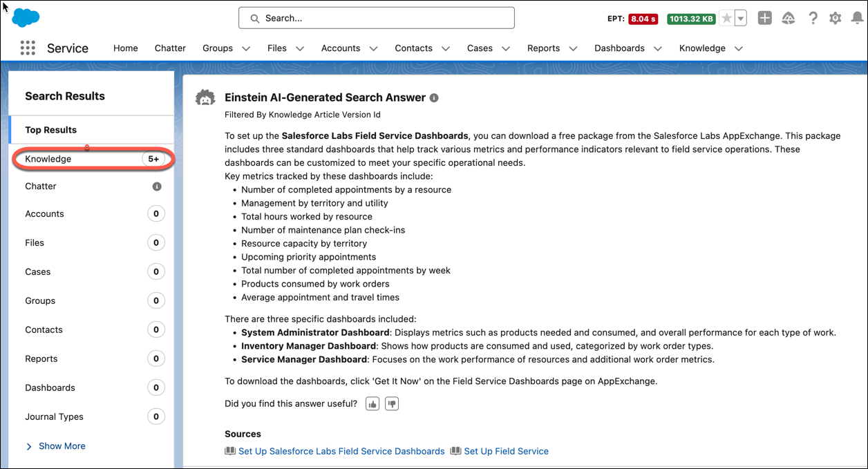This screenshot has height=469, width=868.
Task: Click the Einstein avatar icon
Action: click(x=205, y=98)
